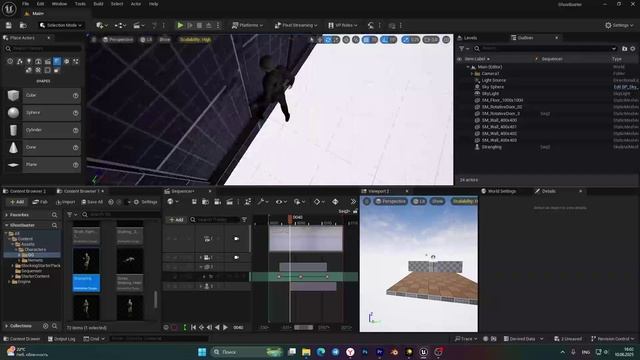Open the File menu
The height and width of the screenshot is (360, 640).
(x=25, y=4)
